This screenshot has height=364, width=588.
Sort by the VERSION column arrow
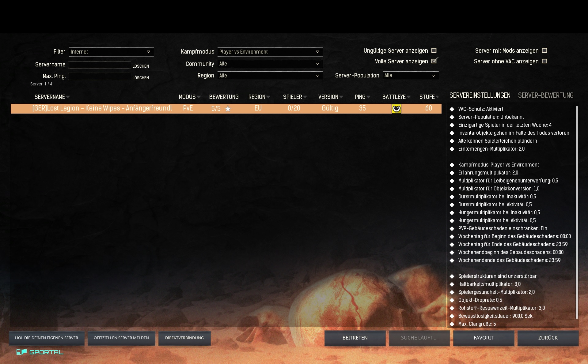pyautogui.click(x=341, y=97)
